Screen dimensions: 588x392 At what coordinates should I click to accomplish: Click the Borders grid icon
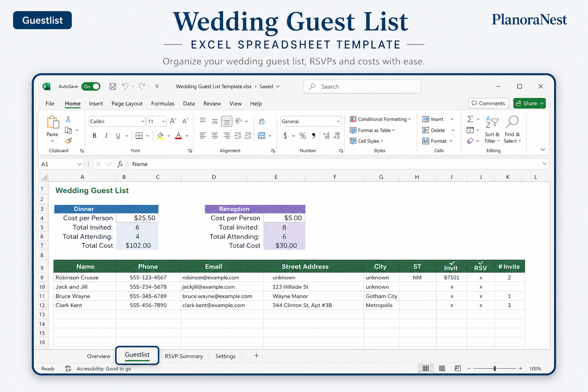click(x=139, y=136)
